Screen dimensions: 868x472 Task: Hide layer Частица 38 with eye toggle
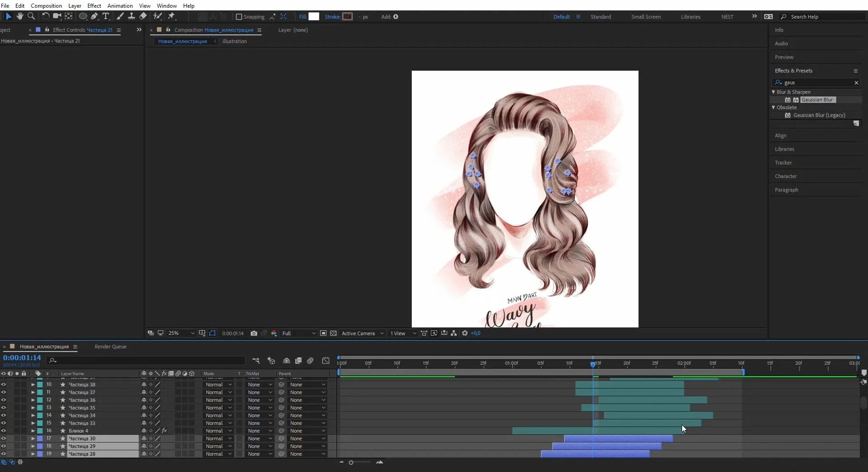click(x=4, y=385)
